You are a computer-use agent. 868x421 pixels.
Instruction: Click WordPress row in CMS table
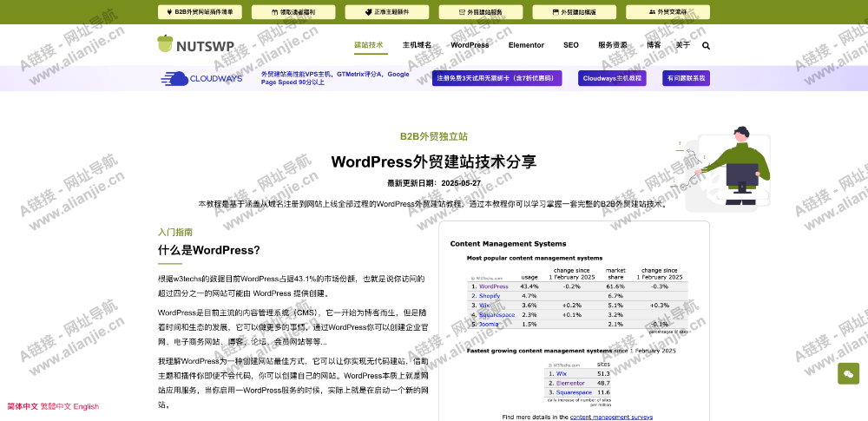coord(578,286)
